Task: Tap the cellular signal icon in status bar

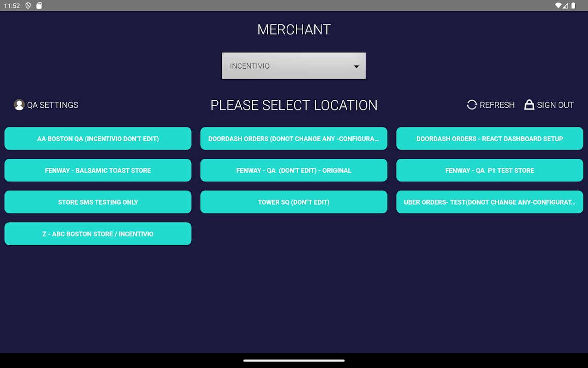Action: [x=566, y=6]
